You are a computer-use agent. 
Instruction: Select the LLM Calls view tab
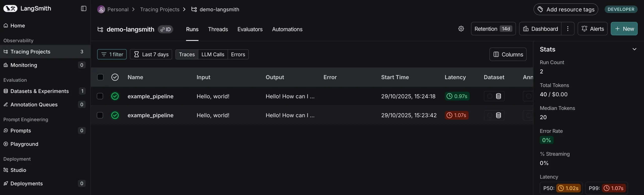(x=213, y=54)
